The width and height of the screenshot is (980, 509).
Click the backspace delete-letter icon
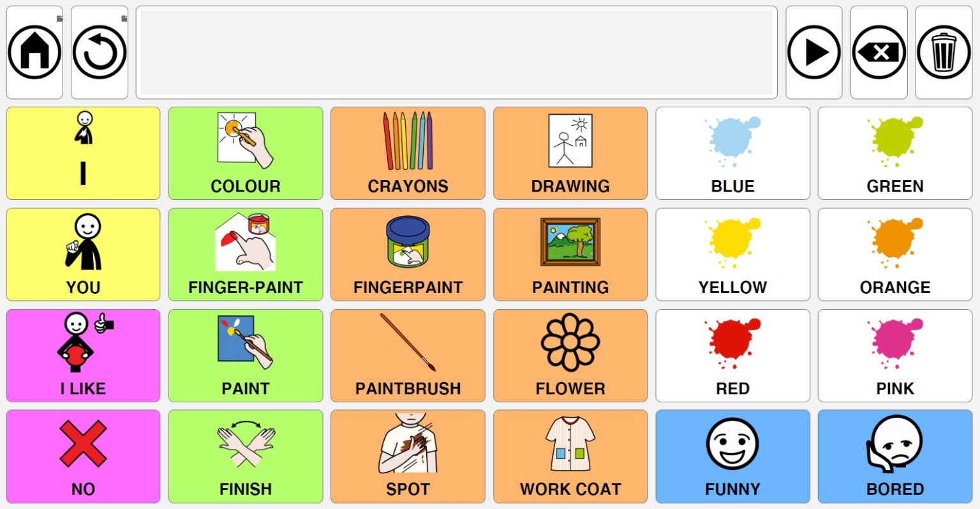point(879,52)
